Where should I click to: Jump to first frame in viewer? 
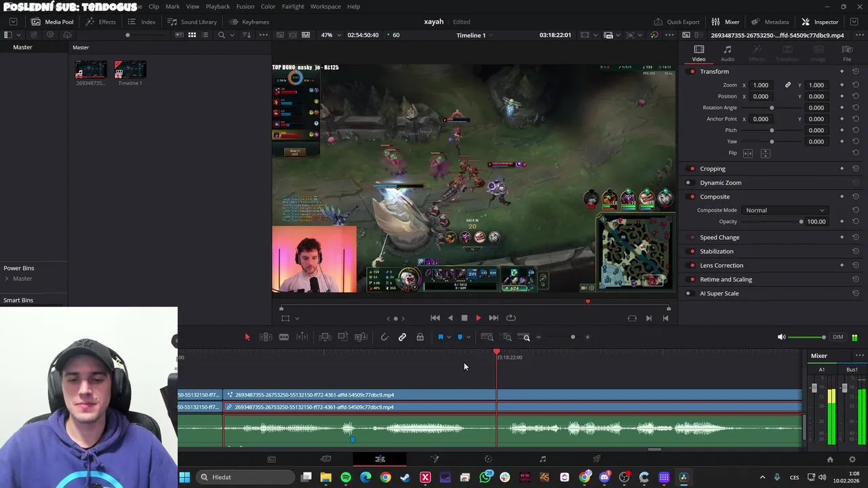coord(435,318)
